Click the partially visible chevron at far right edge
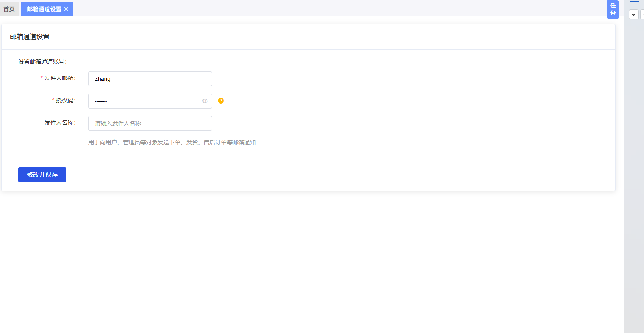This screenshot has width=644, height=333. click(x=642, y=14)
